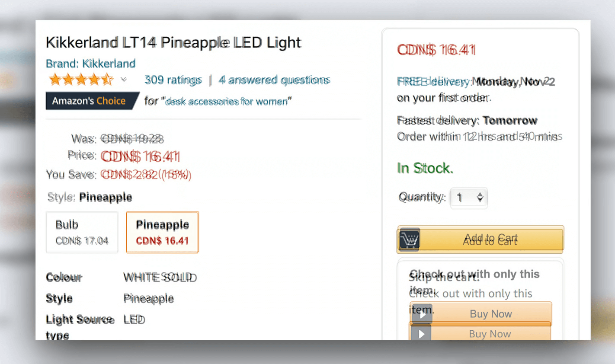Click the up-down arrows in the Quantity box
This screenshot has height=364, width=615.
coord(480,198)
